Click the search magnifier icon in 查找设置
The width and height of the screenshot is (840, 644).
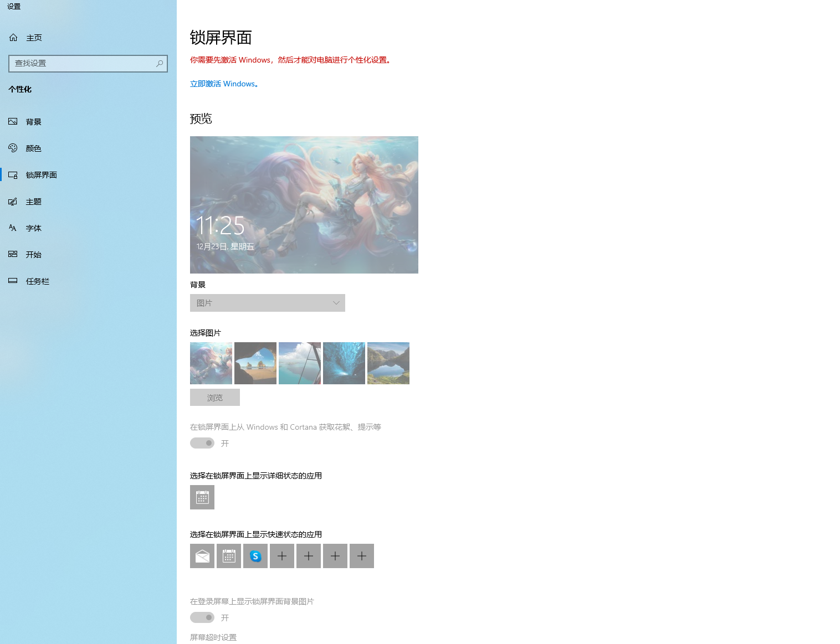click(160, 64)
